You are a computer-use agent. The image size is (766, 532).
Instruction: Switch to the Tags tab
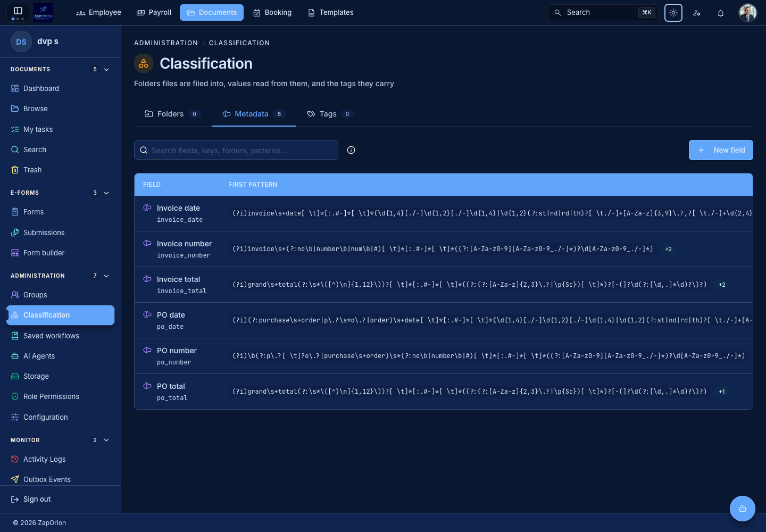pyautogui.click(x=330, y=114)
